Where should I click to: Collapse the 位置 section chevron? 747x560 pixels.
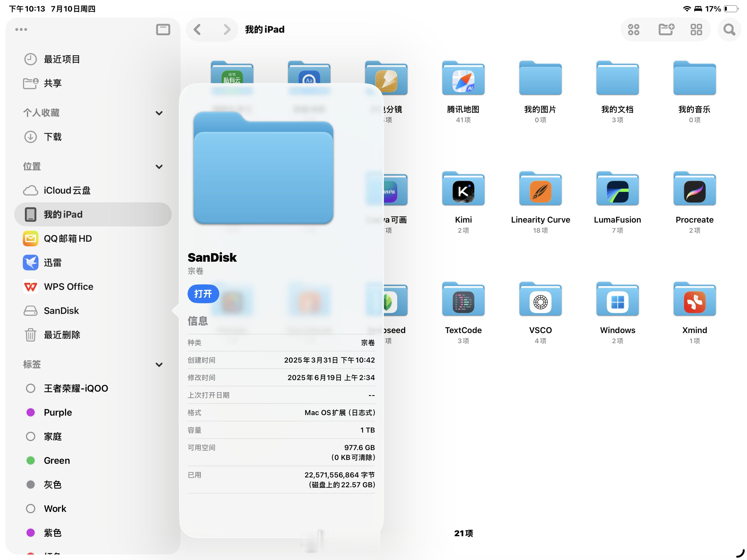point(159,167)
